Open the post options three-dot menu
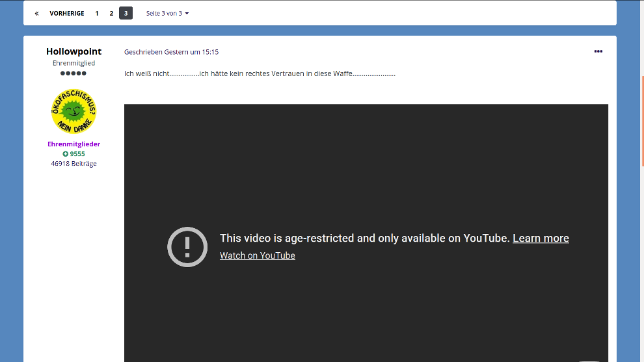 (598, 51)
